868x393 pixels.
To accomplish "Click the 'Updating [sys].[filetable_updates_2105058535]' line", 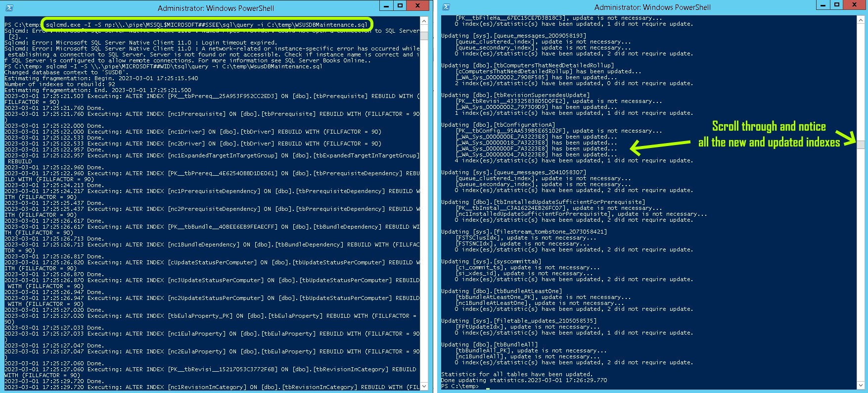I will coord(519,321).
